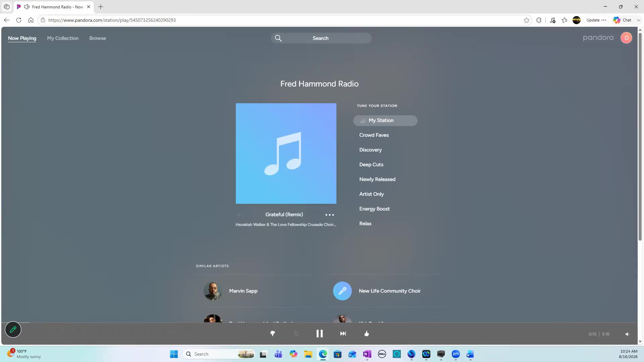644x362 pixels.
Task: Open Grateful (Remix) song title link
Action: tap(284, 215)
